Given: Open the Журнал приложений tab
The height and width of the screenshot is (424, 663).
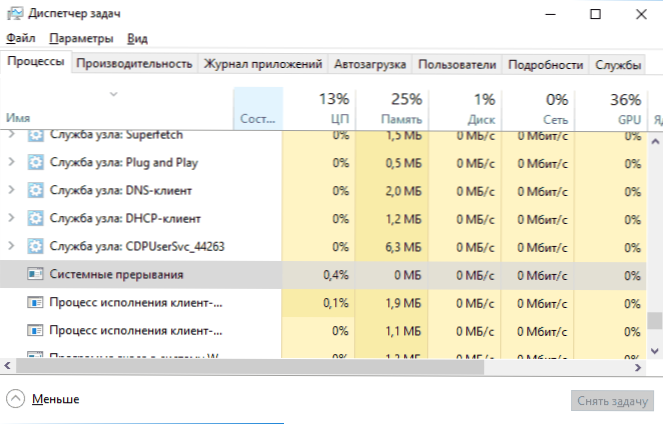Looking at the screenshot, I should pos(263,64).
